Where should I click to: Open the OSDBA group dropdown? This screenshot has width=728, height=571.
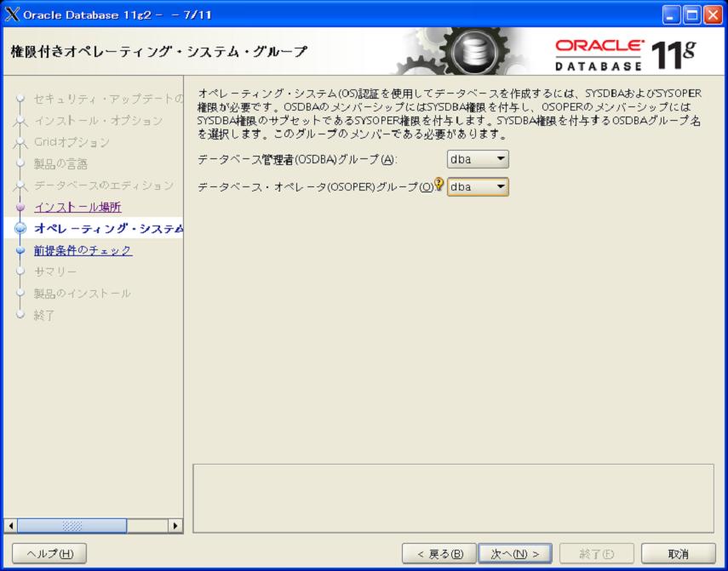tap(478, 159)
